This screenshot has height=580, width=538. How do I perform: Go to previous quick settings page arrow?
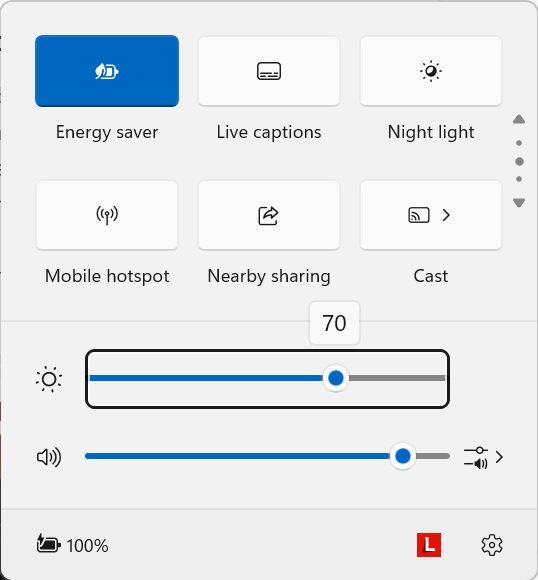tap(519, 119)
